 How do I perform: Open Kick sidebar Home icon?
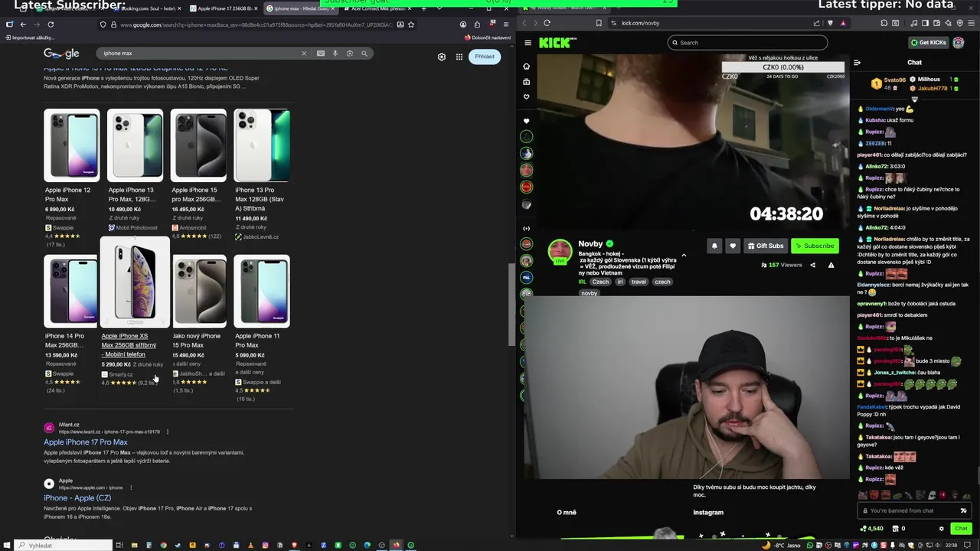pyautogui.click(x=526, y=67)
